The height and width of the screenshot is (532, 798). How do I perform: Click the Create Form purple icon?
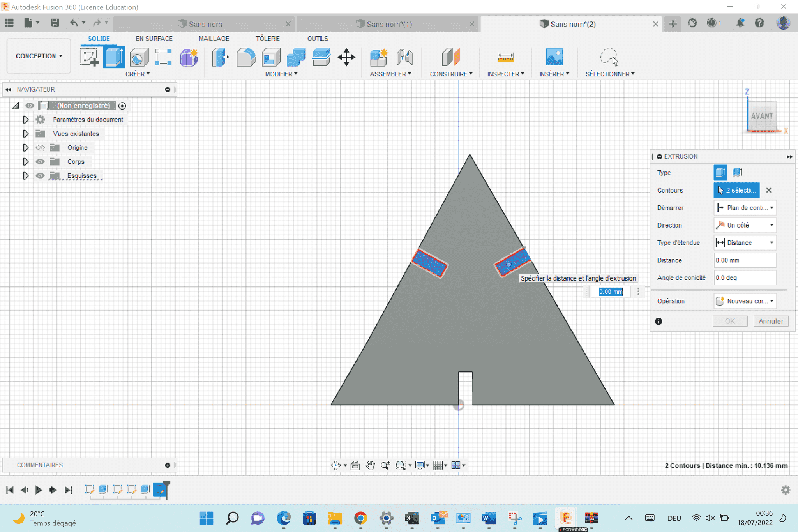(x=189, y=57)
